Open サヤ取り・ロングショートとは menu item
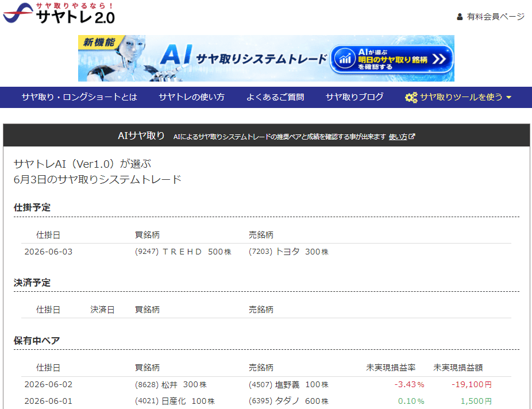 coord(79,97)
